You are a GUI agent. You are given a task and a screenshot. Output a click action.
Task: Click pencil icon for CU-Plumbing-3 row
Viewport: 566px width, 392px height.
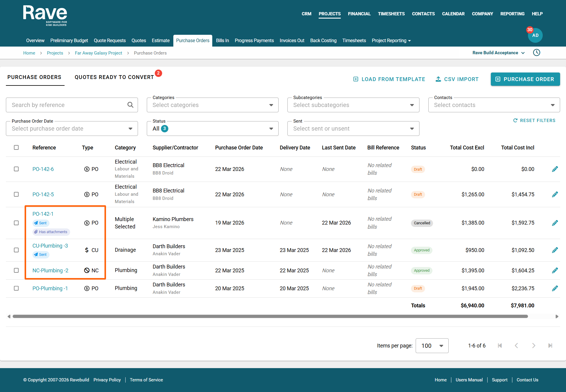[x=555, y=250]
